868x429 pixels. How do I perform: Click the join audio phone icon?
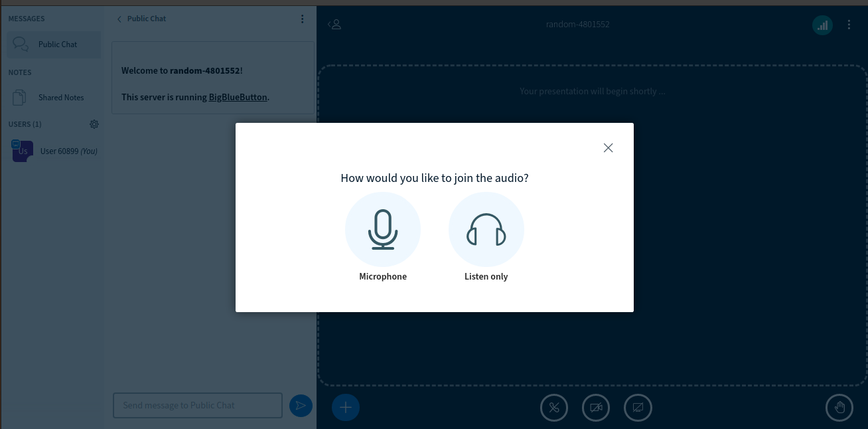(x=554, y=407)
